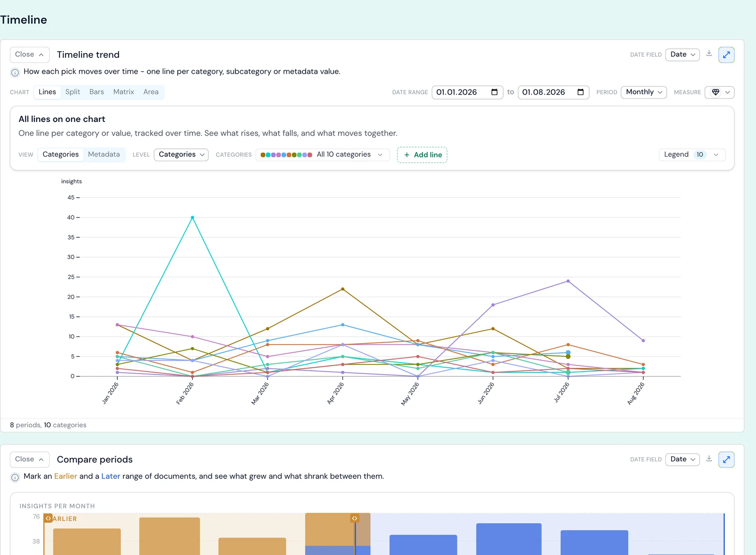Select the Split chart tab

tap(72, 92)
